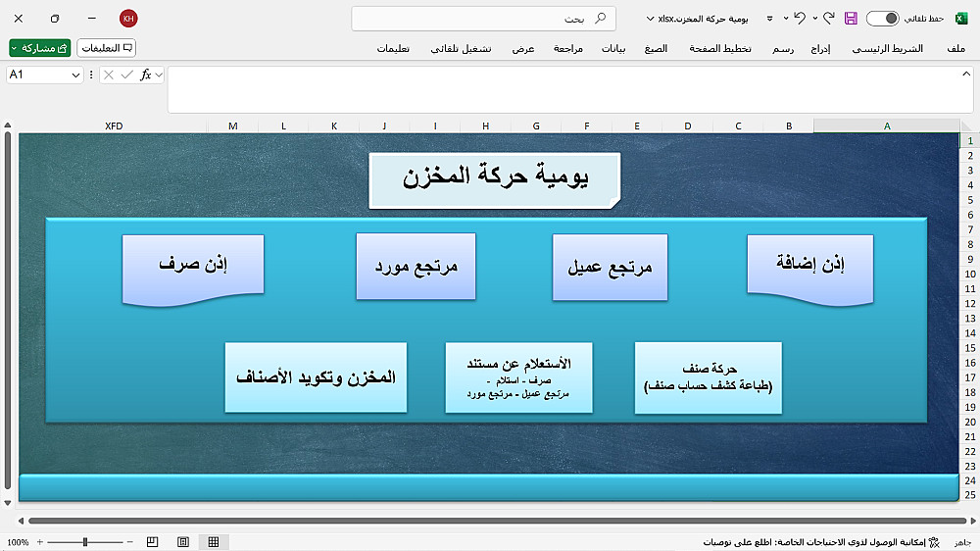
Task: Click the zoom slider handle
Action: tap(85, 541)
